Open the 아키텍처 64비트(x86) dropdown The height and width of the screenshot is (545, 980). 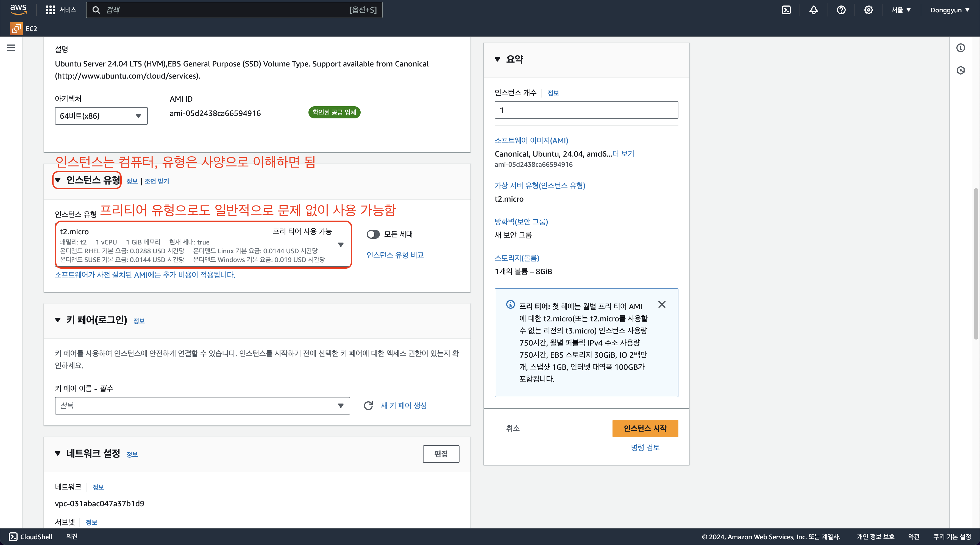(x=101, y=116)
